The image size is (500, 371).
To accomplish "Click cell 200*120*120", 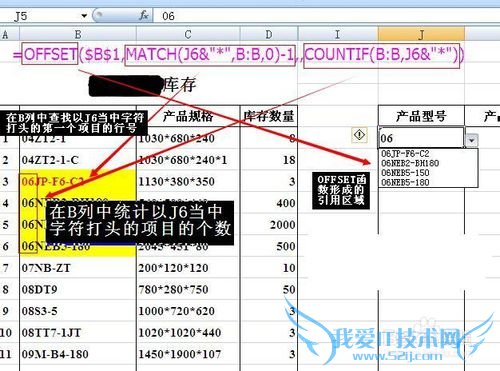I will [x=188, y=268].
